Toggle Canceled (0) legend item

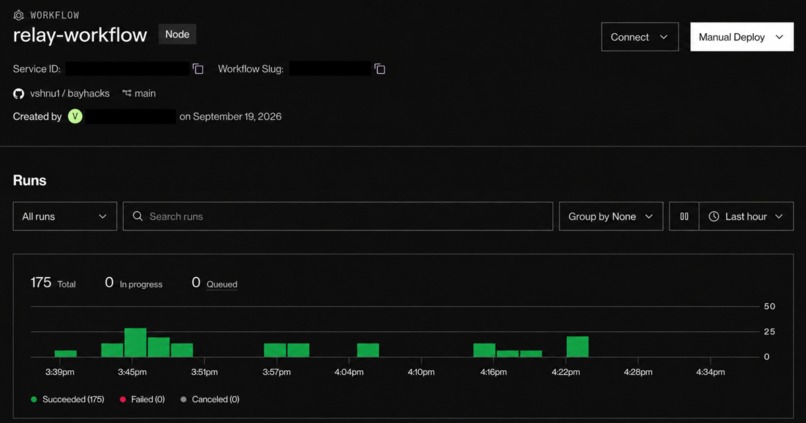click(210, 399)
